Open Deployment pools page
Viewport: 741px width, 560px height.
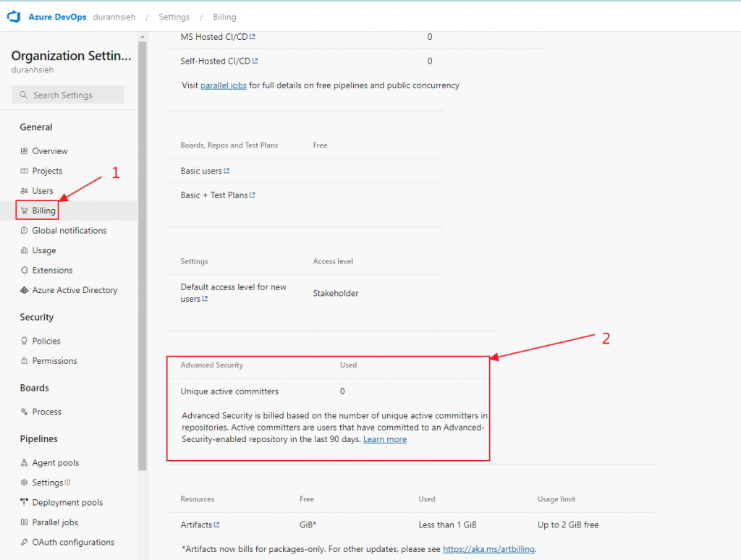tap(67, 503)
